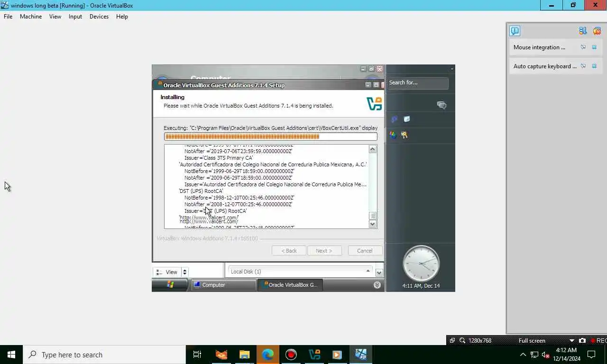
Task: Select the 'Issuer=Class 3TS Primary CA' log line
Action: coord(219,158)
